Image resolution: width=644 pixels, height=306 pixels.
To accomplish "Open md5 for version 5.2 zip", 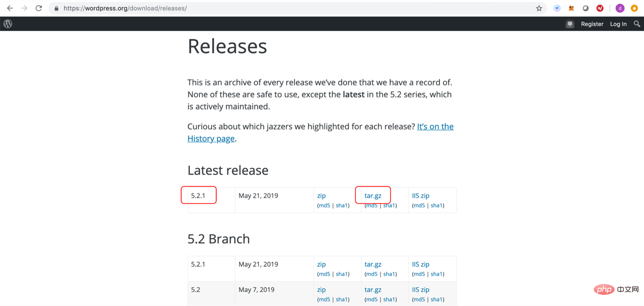I will click(x=324, y=299).
